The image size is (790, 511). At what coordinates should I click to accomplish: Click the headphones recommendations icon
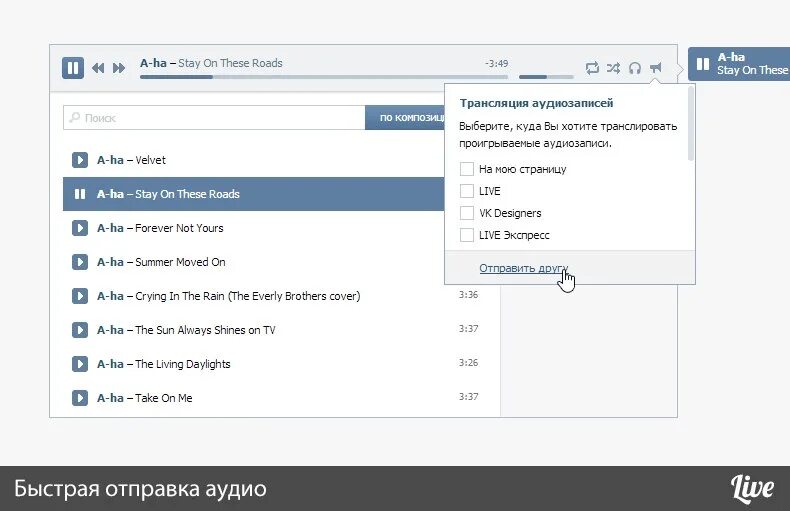click(635, 68)
